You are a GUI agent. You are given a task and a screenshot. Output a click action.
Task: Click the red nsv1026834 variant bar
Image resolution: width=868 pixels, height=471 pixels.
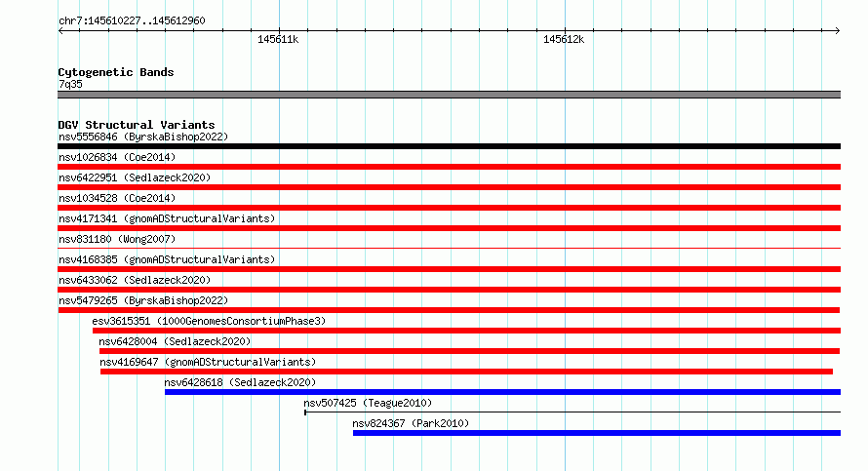449,167
